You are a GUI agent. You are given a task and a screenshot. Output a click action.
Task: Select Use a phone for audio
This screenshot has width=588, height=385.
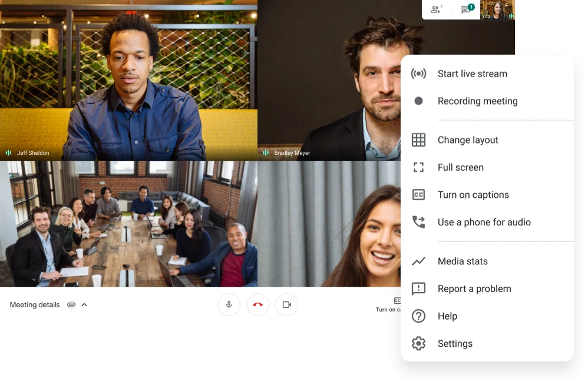pyautogui.click(x=487, y=222)
